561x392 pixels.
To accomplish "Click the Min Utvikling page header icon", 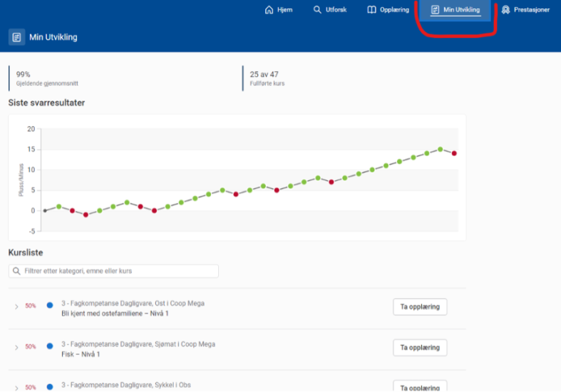I will click(x=16, y=37).
